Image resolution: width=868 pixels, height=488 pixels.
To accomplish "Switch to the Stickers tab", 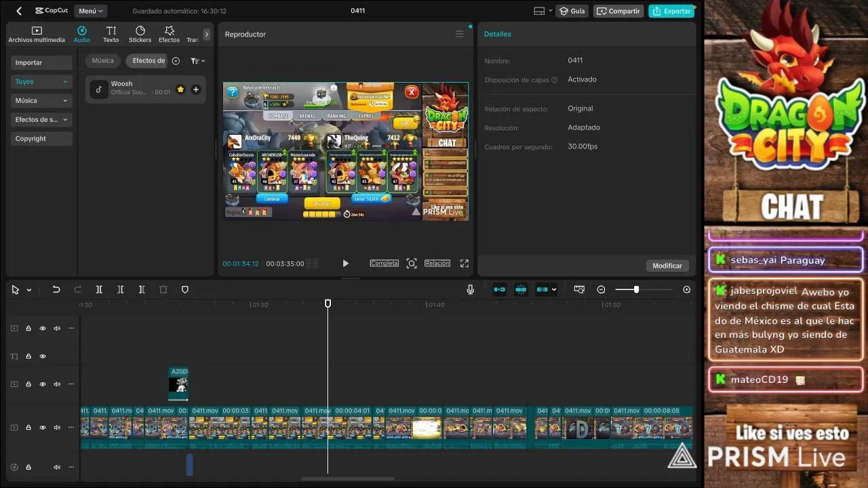I will click(x=140, y=35).
